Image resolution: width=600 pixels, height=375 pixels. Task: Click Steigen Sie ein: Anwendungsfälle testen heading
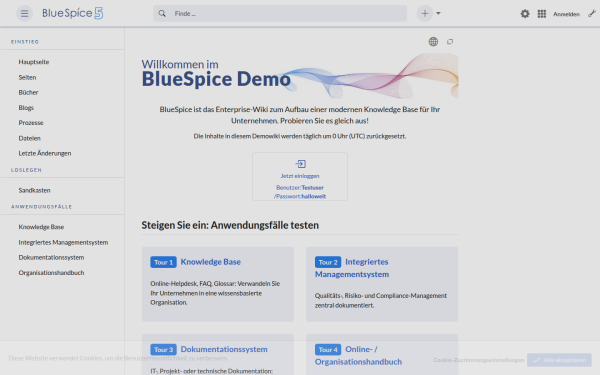(x=230, y=225)
